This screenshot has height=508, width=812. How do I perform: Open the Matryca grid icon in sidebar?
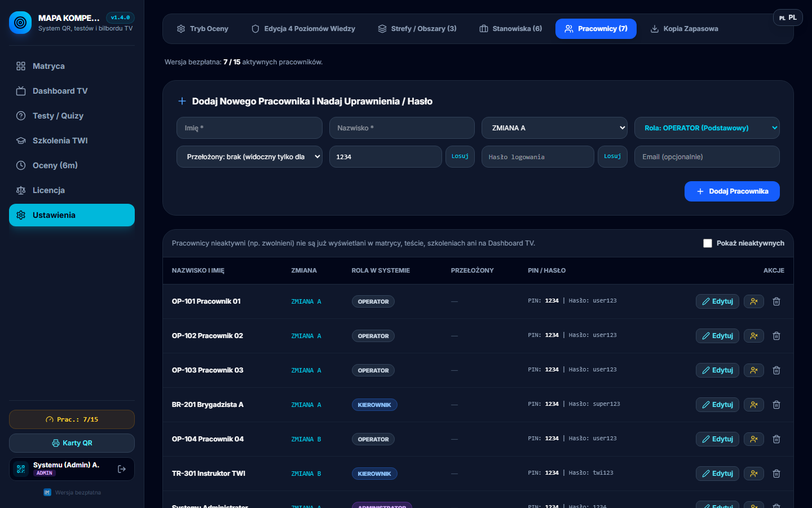(x=21, y=66)
